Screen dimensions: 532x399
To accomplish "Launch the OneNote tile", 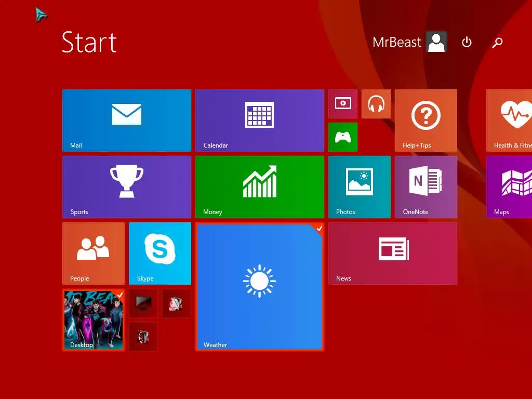I will [x=426, y=187].
